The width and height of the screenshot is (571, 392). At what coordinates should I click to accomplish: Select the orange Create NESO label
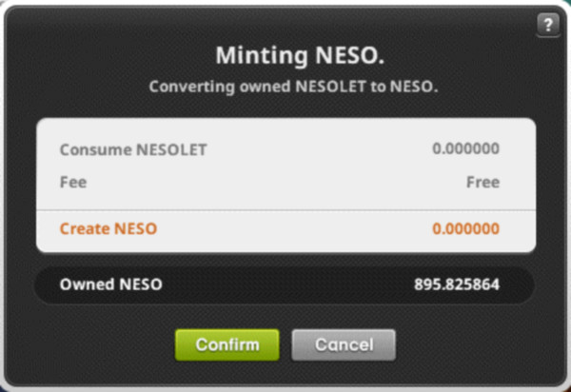click(x=108, y=228)
